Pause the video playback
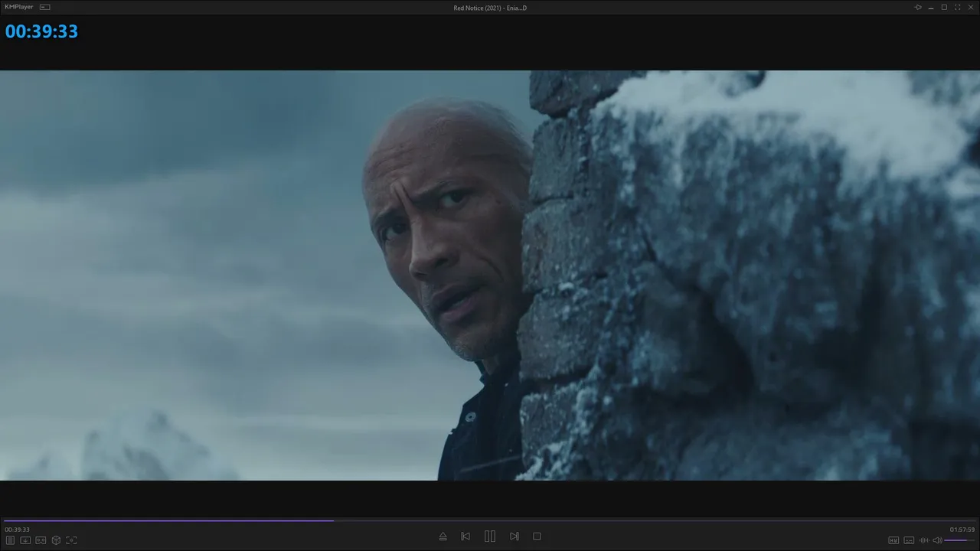The height and width of the screenshot is (551, 980). [x=490, y=536]
